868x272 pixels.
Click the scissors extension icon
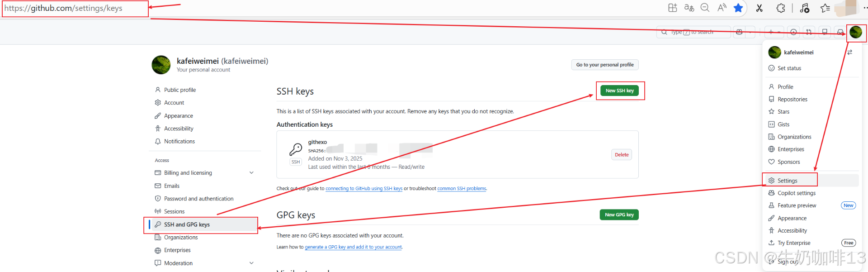pos(759,8)
